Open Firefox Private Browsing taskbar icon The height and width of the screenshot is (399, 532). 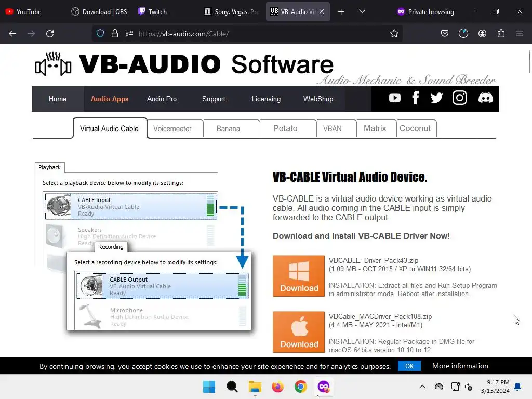tap(323, 387)
